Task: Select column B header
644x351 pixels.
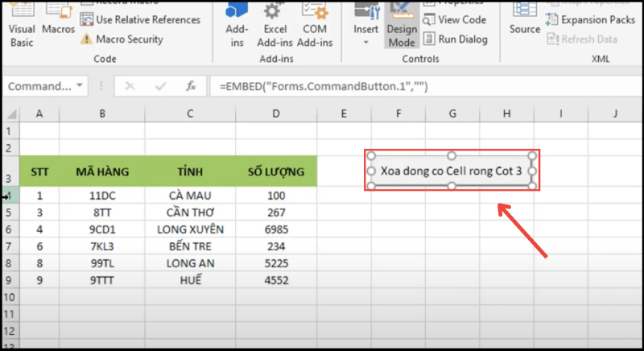Action: tap(102, 114)
